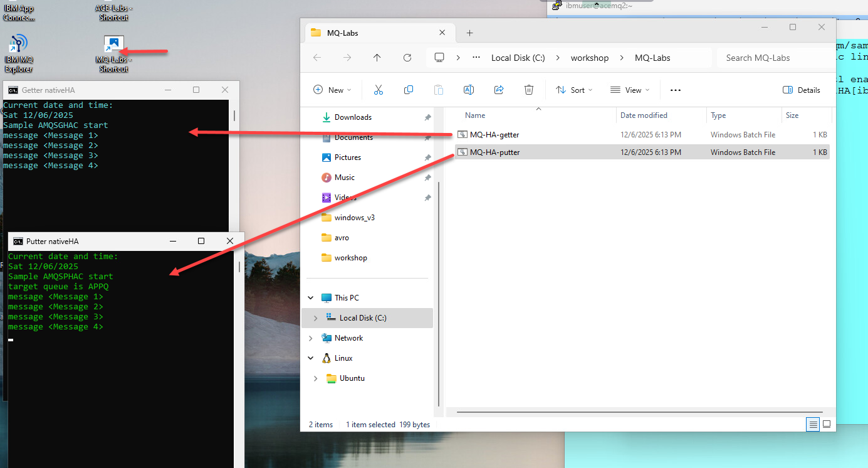Switch to large icons view in status bar

pos(826,425)
